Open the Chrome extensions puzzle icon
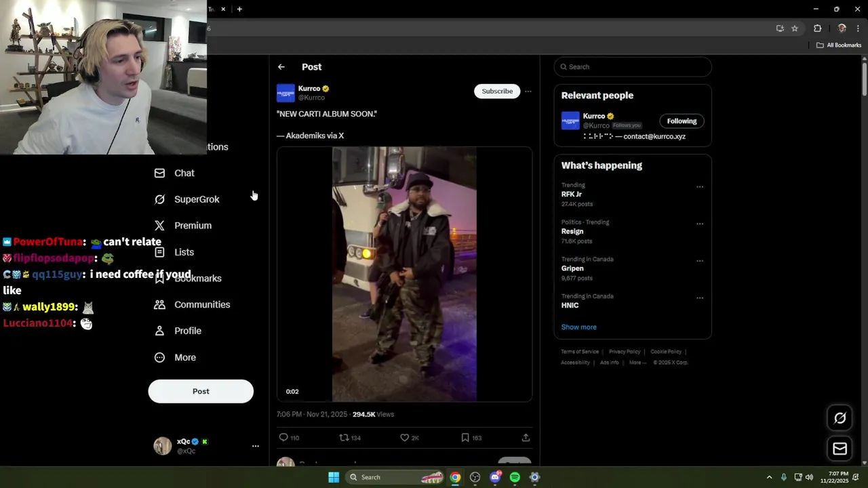 (817, 28)
